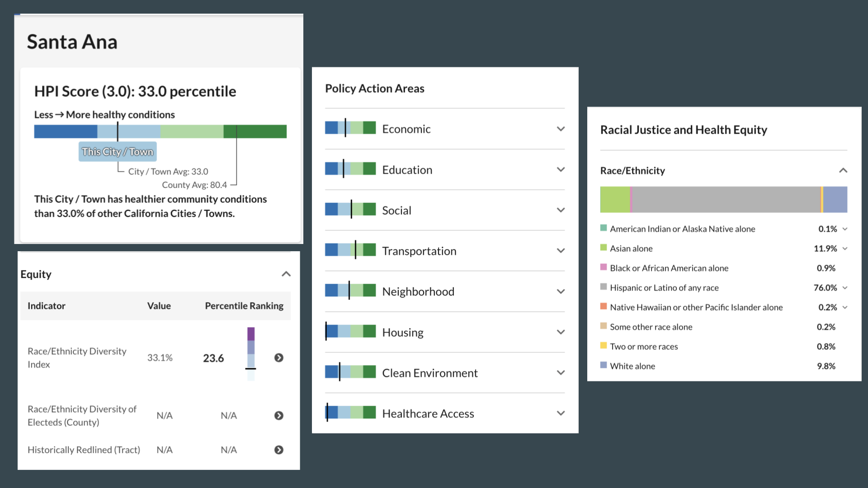Click the White alone 9.8% value
Image resolution: width=868 pixels, height=488 pixels.
tap(826, 366)
